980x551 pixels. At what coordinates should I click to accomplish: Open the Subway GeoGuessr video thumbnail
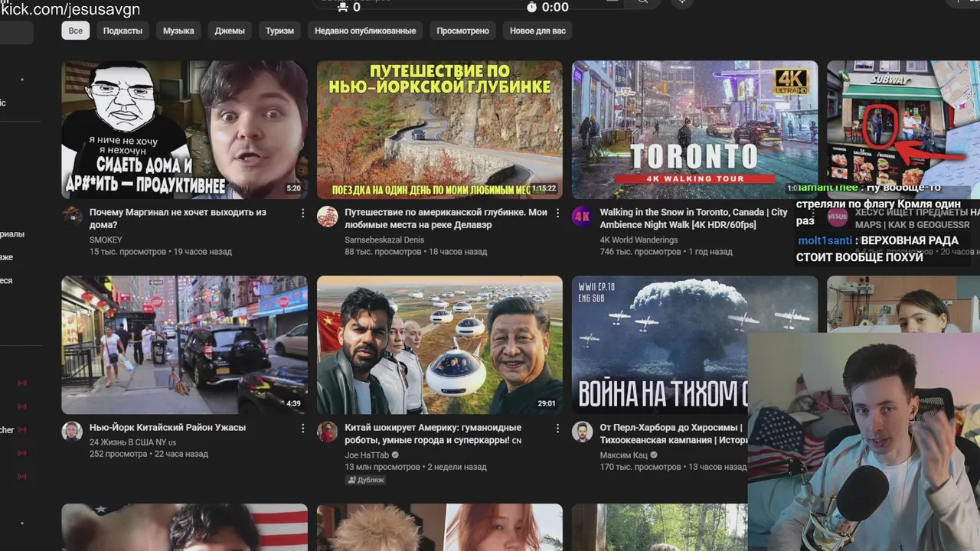[903, 122]
